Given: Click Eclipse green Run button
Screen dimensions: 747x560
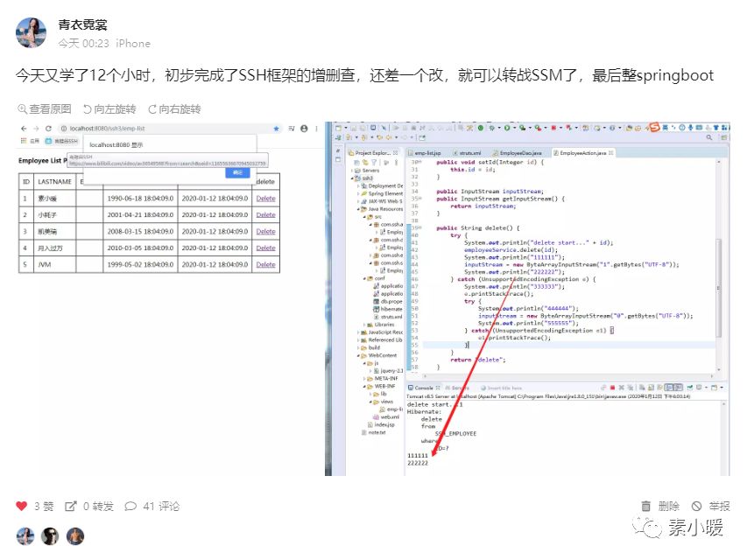Looking at the screenshot, I should tap(507, 128).
